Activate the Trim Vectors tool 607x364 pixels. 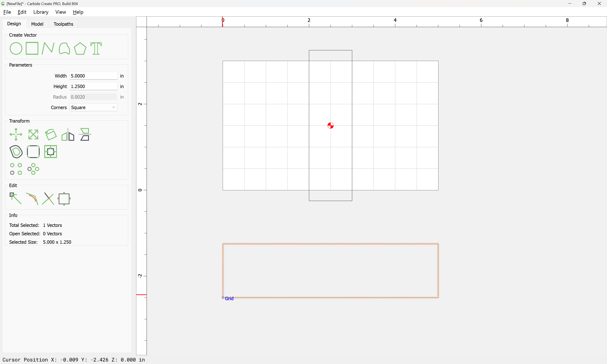point(48,198)
